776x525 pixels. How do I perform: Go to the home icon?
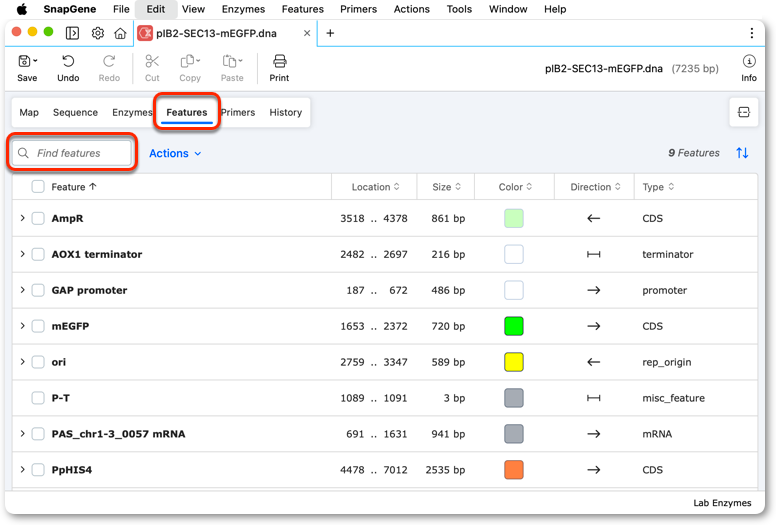tap(120, 33)
